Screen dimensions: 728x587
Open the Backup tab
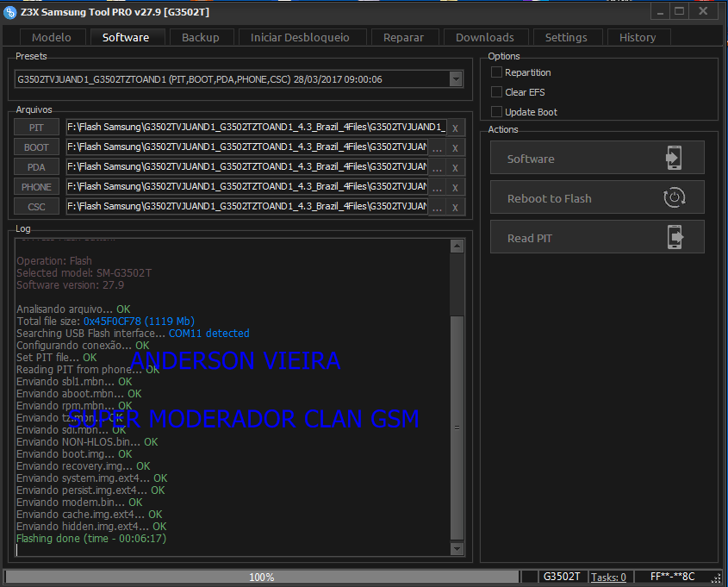[x=201, y=38]
